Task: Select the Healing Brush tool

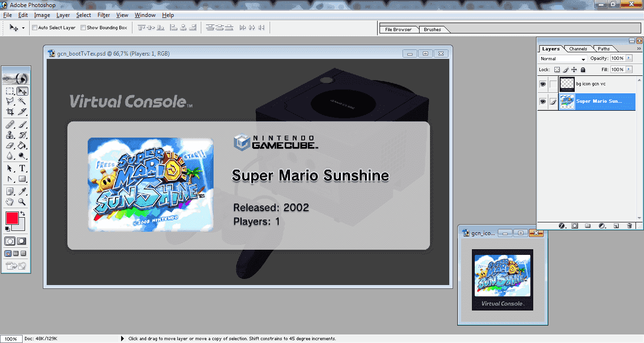Action: (10, 125)
